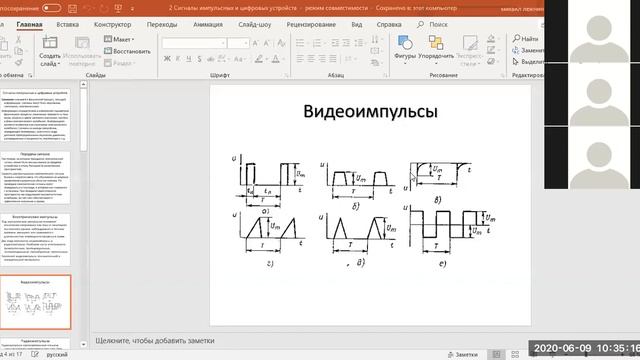This screenshot has width=640, height=360.
Task: Click the notes area to add notes
Action: [x=155, y=340]
